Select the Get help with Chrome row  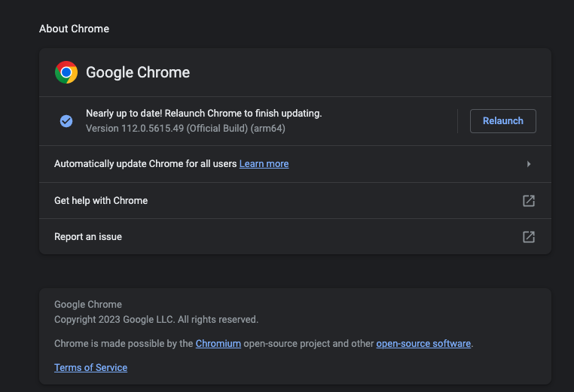point(295,201)
